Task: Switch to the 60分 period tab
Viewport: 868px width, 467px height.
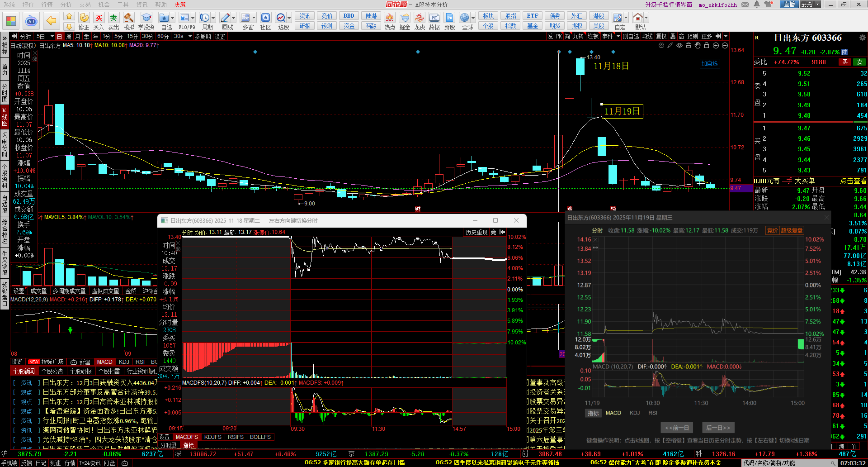Action: (x=163, y=36)
